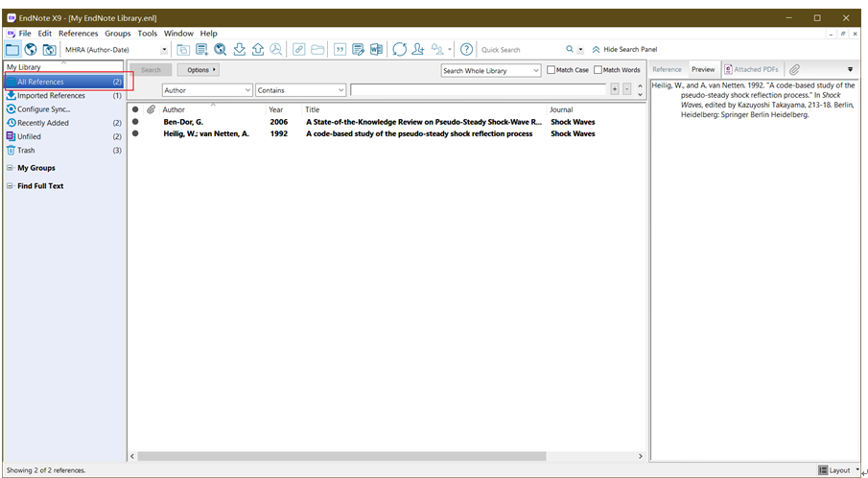Switch to the Attached PDFs tab
Viewport: 868px width, 478px height.
click(x=751, y=70)
